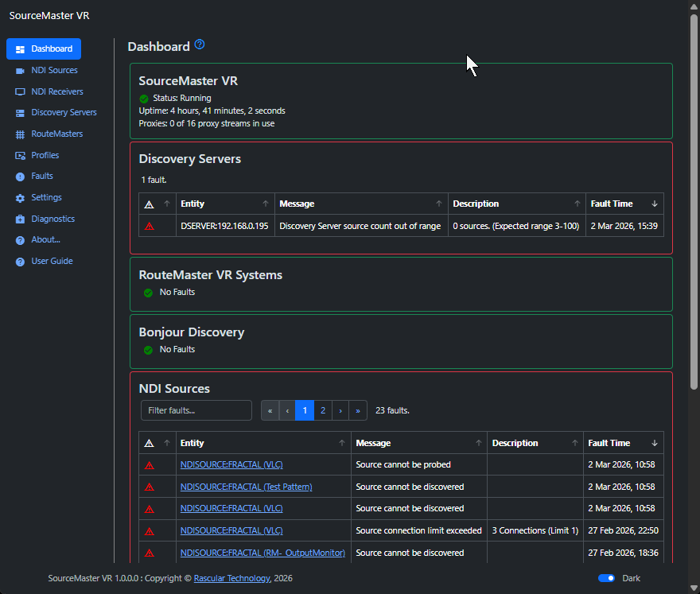Click the warning icon for Source cannot be probed
Viewport: 700px width, 594px height.
click(x=150, y=465)
